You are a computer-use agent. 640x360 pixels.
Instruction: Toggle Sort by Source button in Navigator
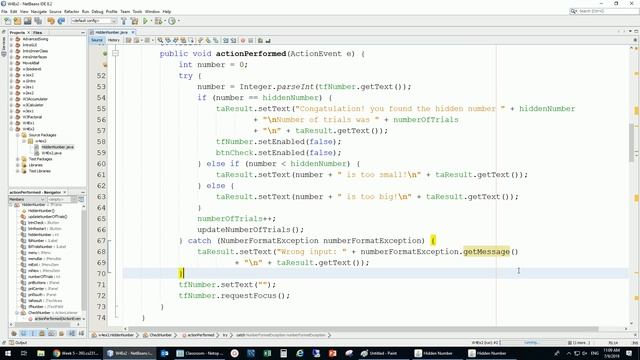(81, 333)
